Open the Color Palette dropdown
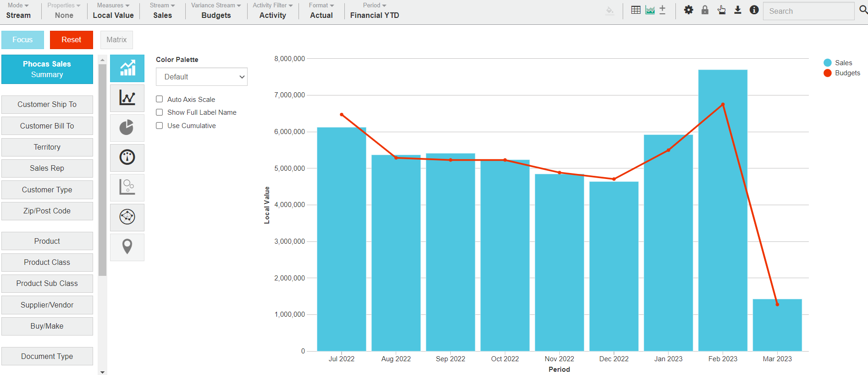Viewport: 868px width, 375px height. coord(202,77)
